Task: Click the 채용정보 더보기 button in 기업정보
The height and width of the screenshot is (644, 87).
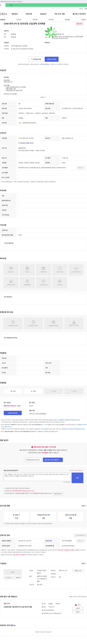Action: pyautogui.click(x=78, y=571)
